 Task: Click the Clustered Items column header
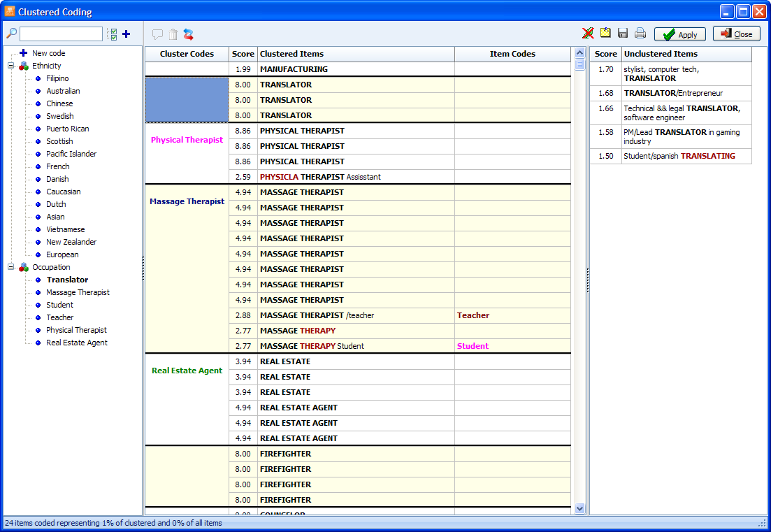click(356, 54)
